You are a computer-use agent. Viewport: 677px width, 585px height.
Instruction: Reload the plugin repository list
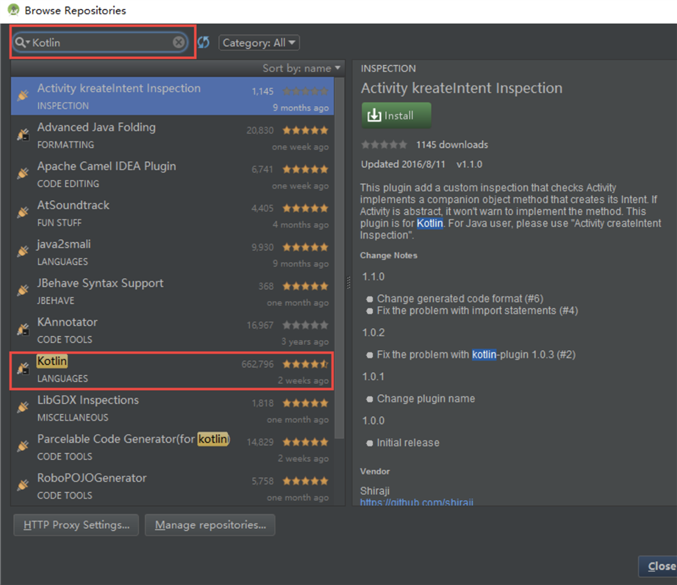tap(203, 42)
